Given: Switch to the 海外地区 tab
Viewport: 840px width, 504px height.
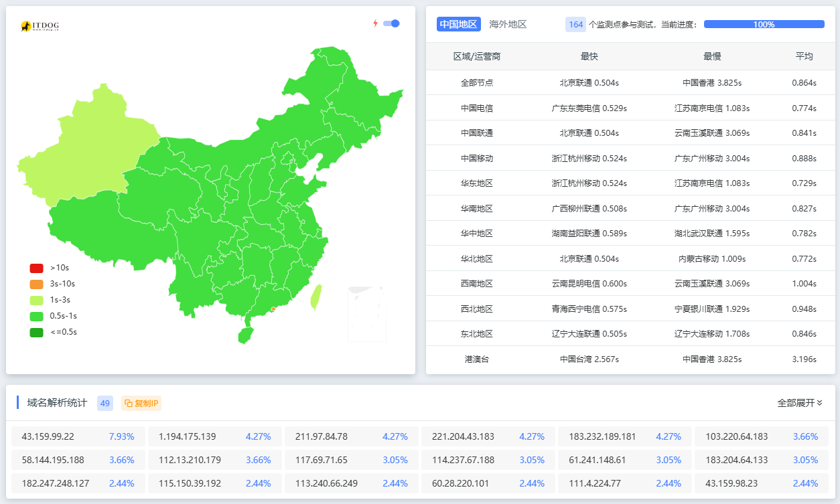Looking at the screenshot, I should (x=508, y=24).
